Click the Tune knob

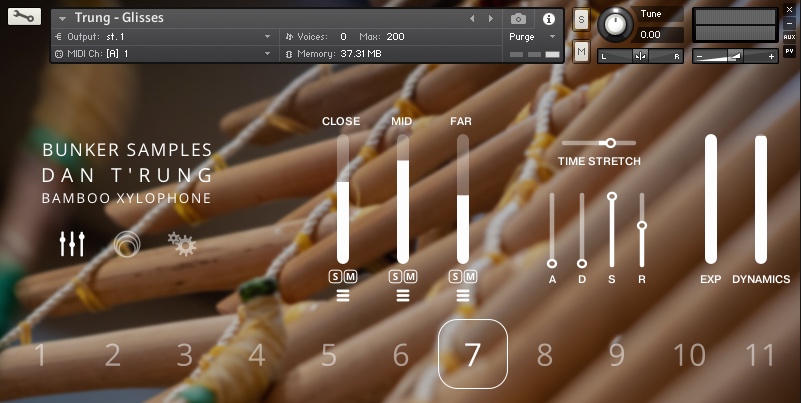(615, 23)
